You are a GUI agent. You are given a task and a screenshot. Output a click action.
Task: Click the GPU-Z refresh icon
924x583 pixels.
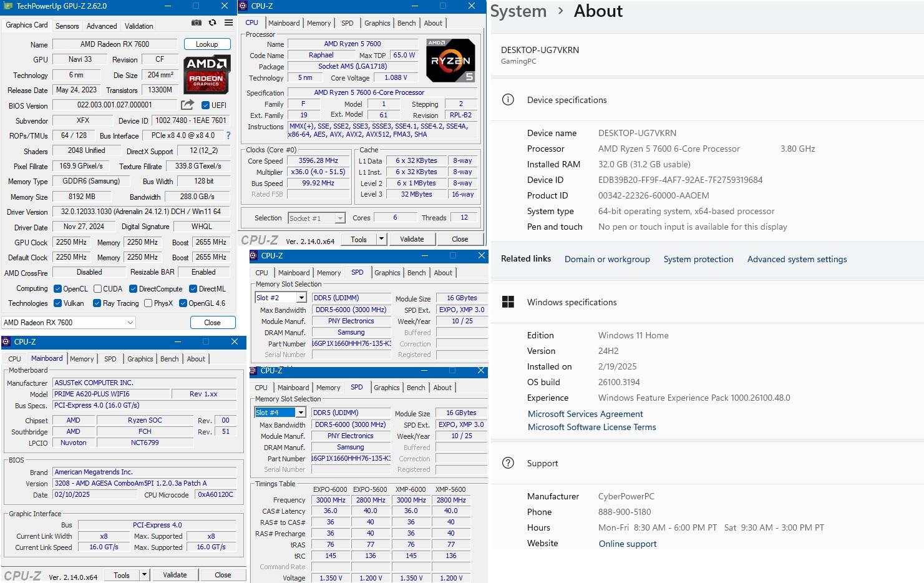pos(212,22)
